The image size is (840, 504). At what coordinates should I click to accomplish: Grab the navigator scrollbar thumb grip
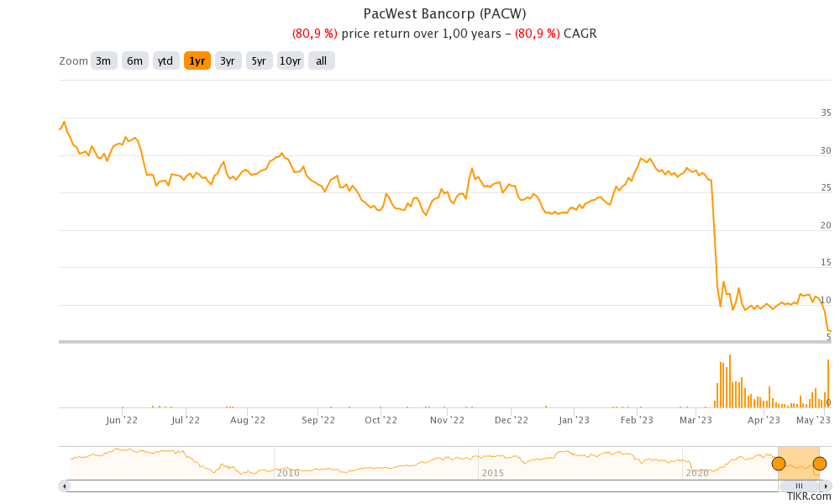(x=799, y=486)
